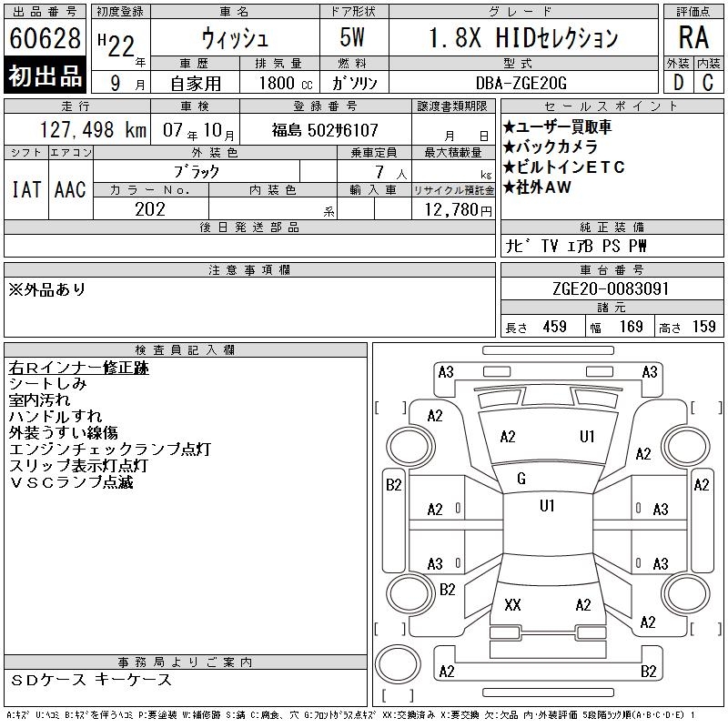Click the shift type IAT

click(26, 189)
